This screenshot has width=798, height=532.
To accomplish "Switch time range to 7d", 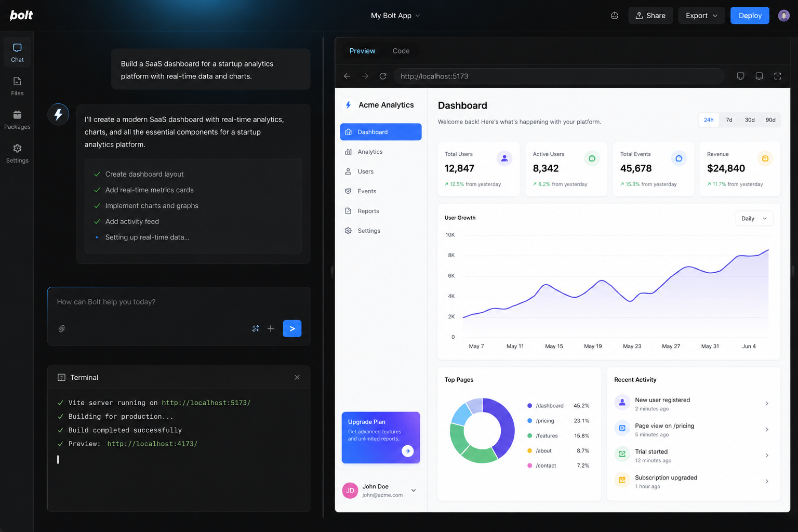I will click(x=729, y=120).
